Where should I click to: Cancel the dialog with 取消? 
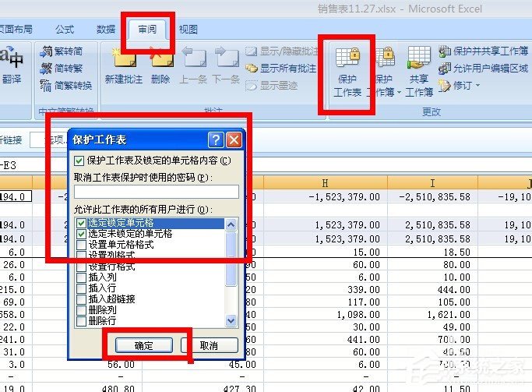[x=210, y=345]
